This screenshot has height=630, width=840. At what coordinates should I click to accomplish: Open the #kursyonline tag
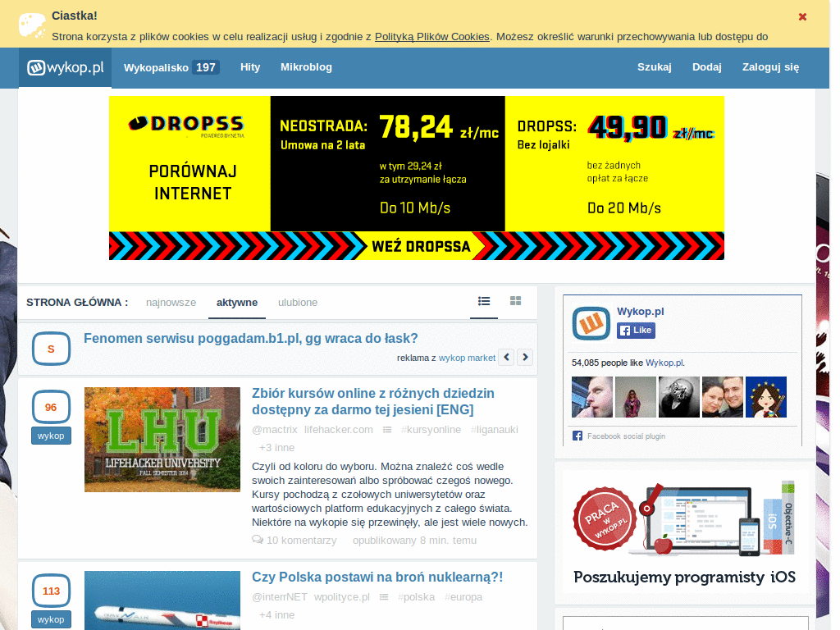click(x=431, y=430)
